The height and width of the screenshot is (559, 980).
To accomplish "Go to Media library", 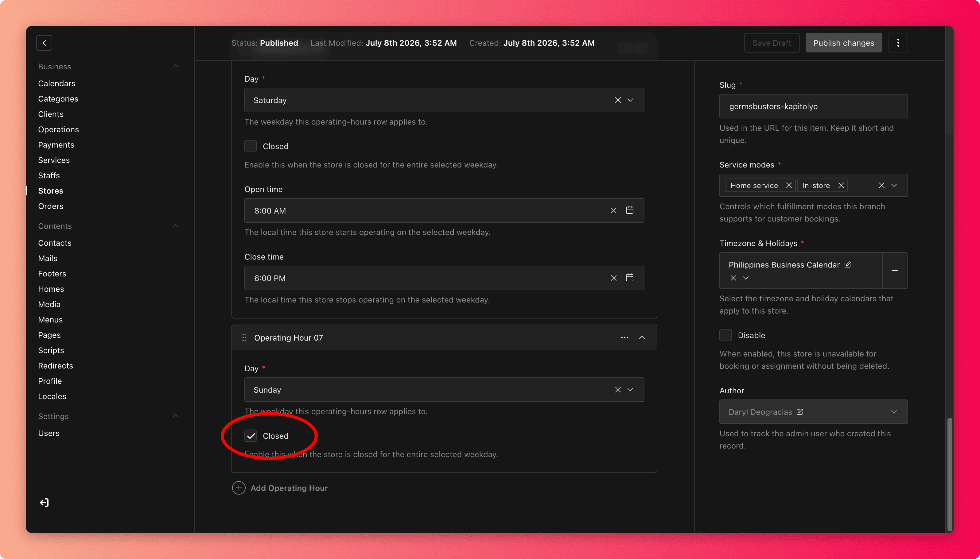I will pyautogui.click(x=49, y=304).
